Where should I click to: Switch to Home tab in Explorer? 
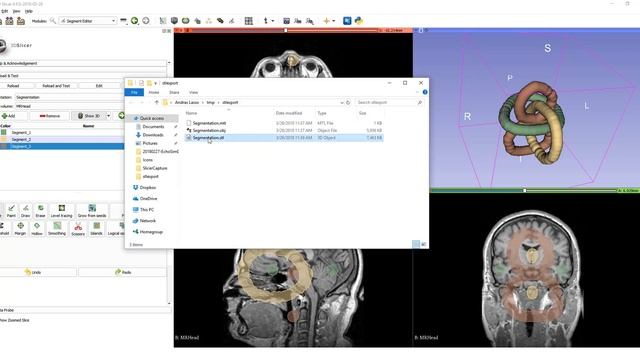(x=154, y=93)
